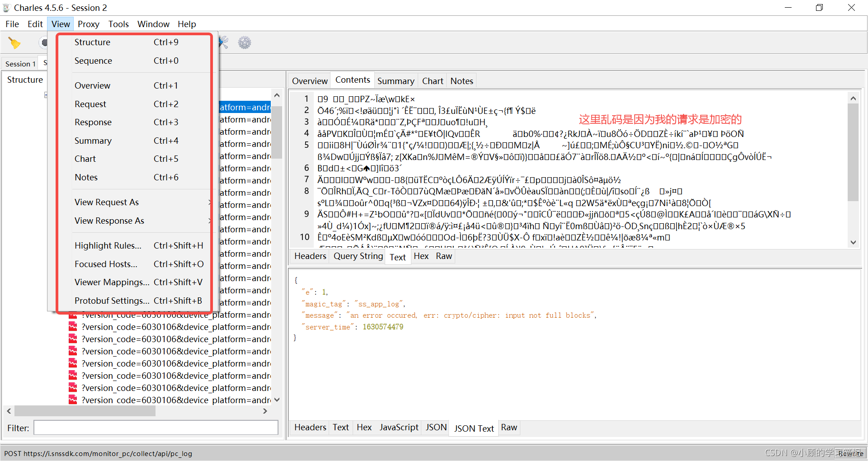868x461 pixels.
Task: Show request Query String tab
Action: point(358,256)
